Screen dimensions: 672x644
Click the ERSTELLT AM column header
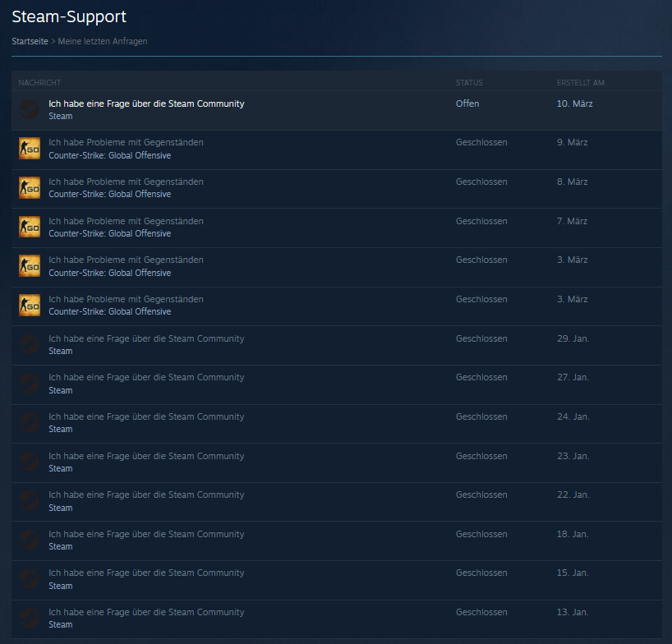[581, 83]
